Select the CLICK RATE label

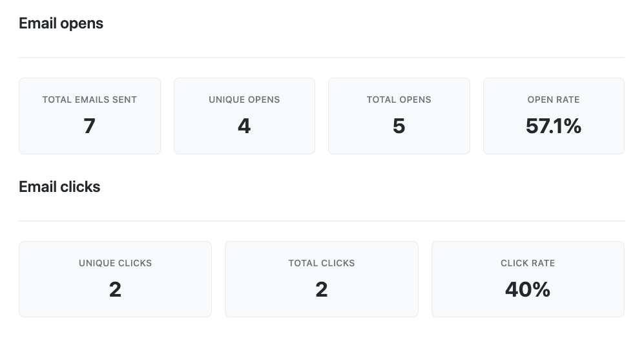[x=528, y=263]
